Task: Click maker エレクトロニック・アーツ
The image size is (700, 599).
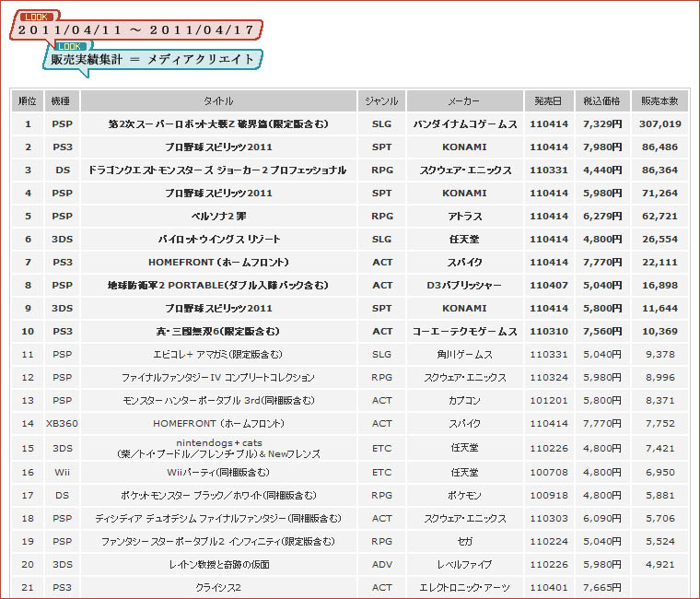Action: point(464,588)
